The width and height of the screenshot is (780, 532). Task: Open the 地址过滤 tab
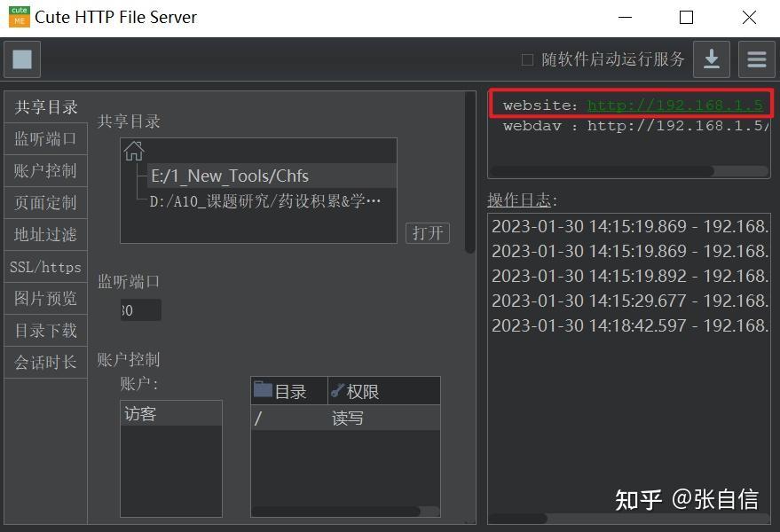[46, 234]
